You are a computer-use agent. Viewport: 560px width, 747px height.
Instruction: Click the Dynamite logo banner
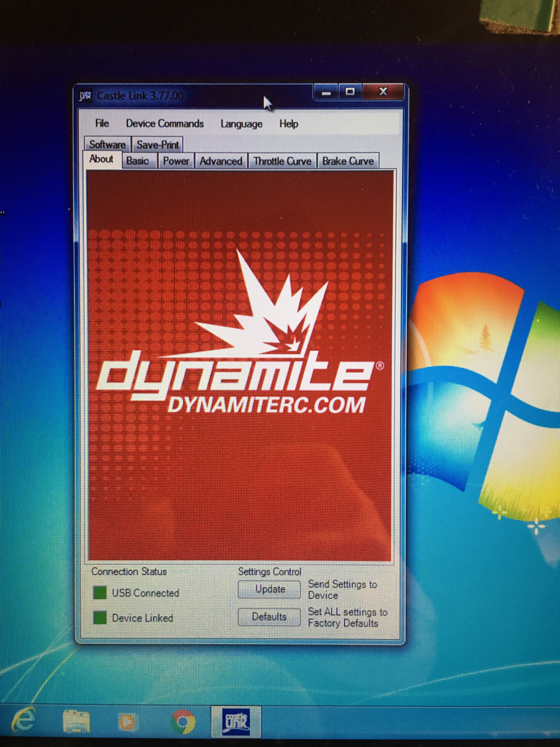(240, 366)
